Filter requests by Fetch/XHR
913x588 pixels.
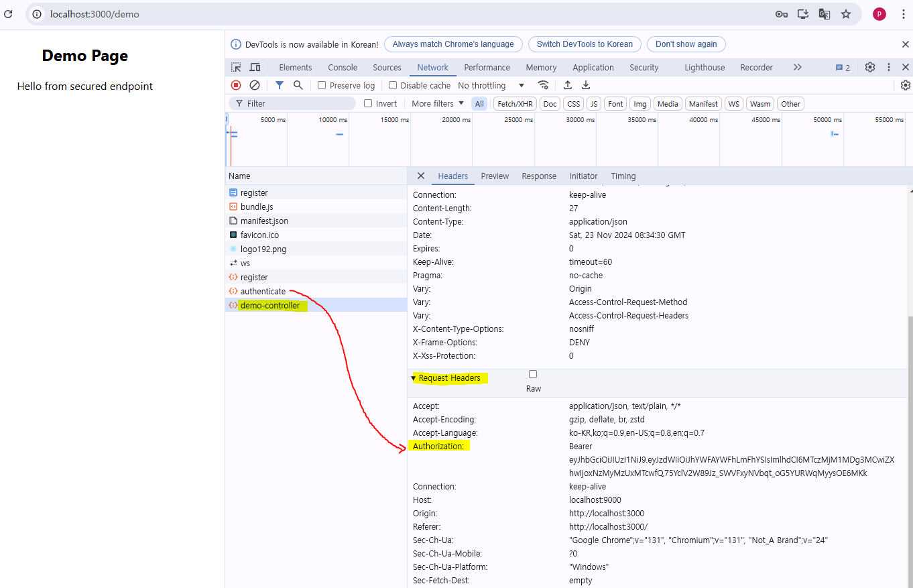pyautogui.click(x=515, y=103)
